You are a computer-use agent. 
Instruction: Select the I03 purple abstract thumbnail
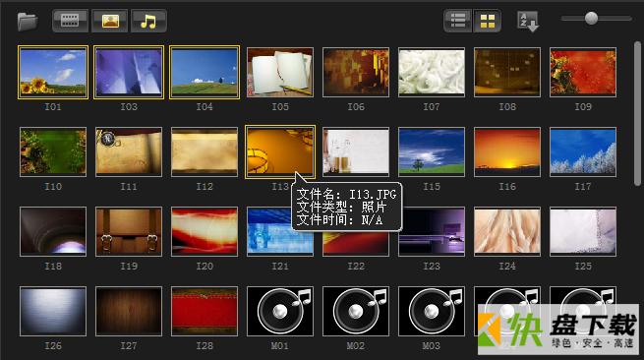click(129, 73)
